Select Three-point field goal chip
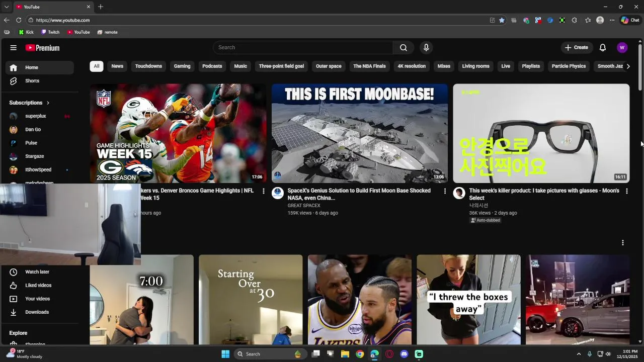 [281, 66]
